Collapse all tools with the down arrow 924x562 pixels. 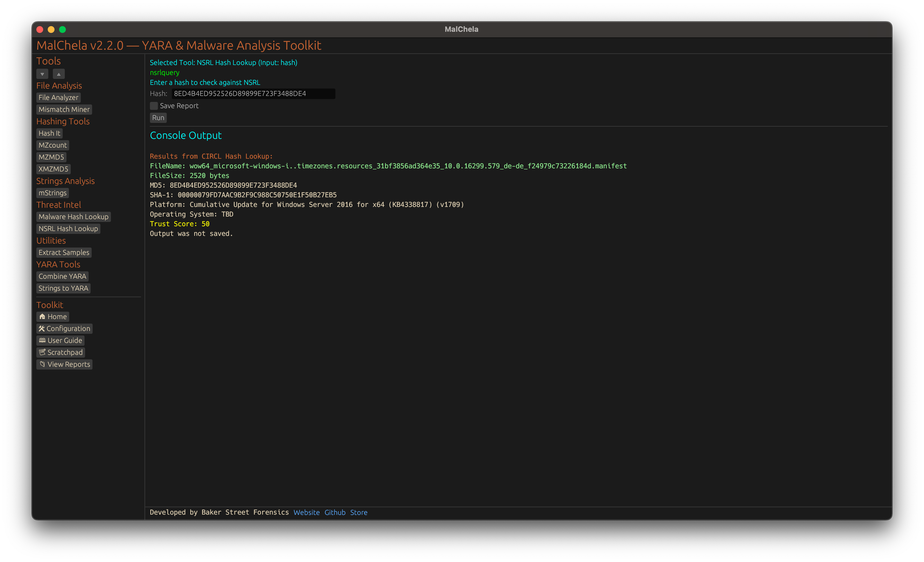(42, 74)
